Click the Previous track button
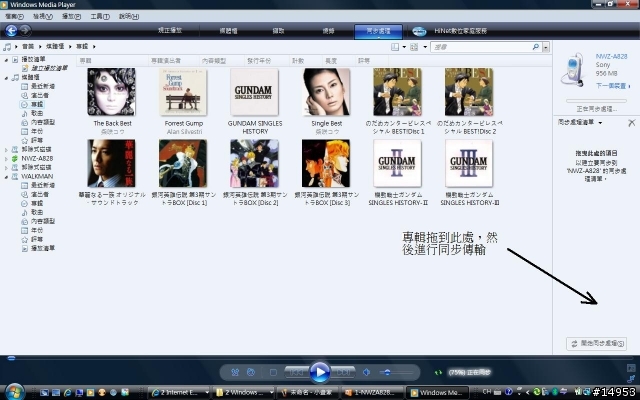The image size is (640, 400). [x=296, y=372]
